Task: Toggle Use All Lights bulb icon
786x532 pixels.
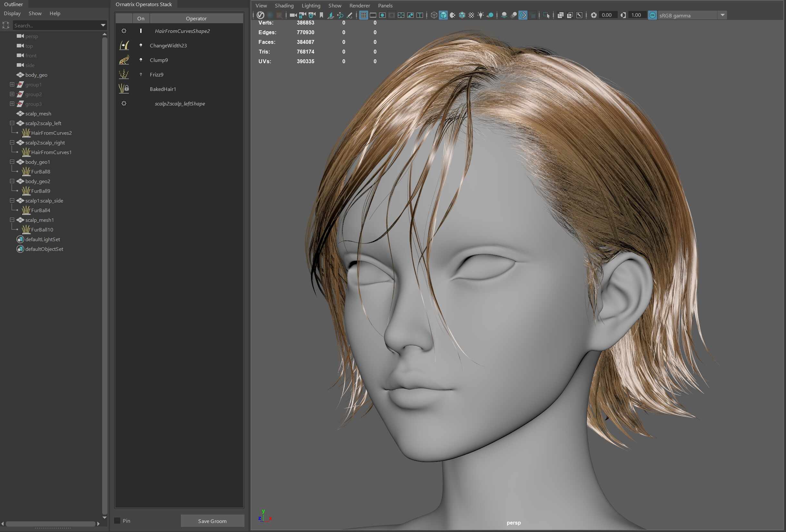Action: 481,15
